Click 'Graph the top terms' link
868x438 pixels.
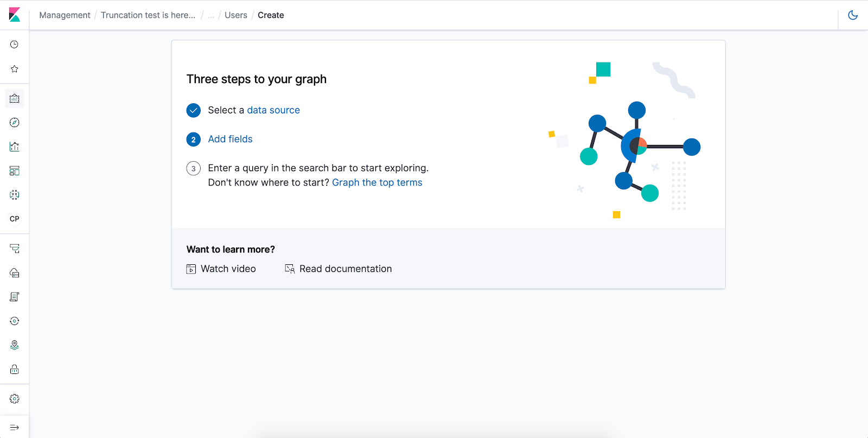tap(377, 182)
